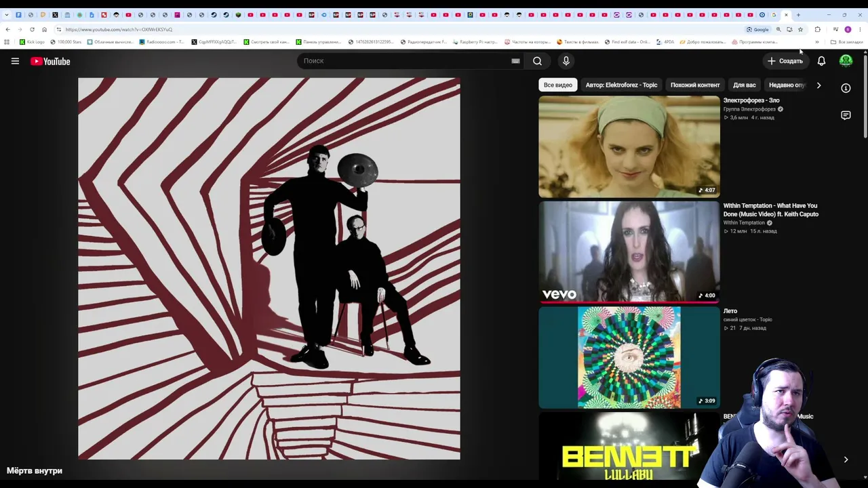This screenshot has height=488, width=868.
Task: Reload the page
Action: [x=32, y=29]
